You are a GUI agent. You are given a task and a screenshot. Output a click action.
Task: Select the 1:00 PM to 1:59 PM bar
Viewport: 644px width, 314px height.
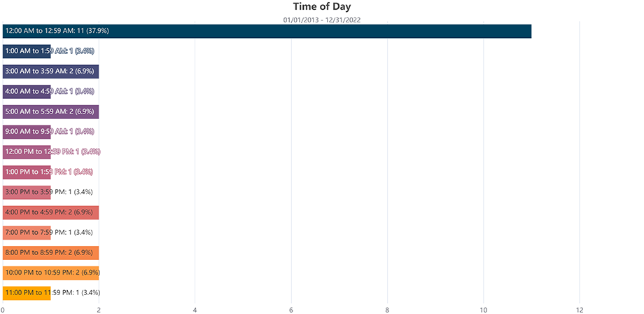point(27,172)
